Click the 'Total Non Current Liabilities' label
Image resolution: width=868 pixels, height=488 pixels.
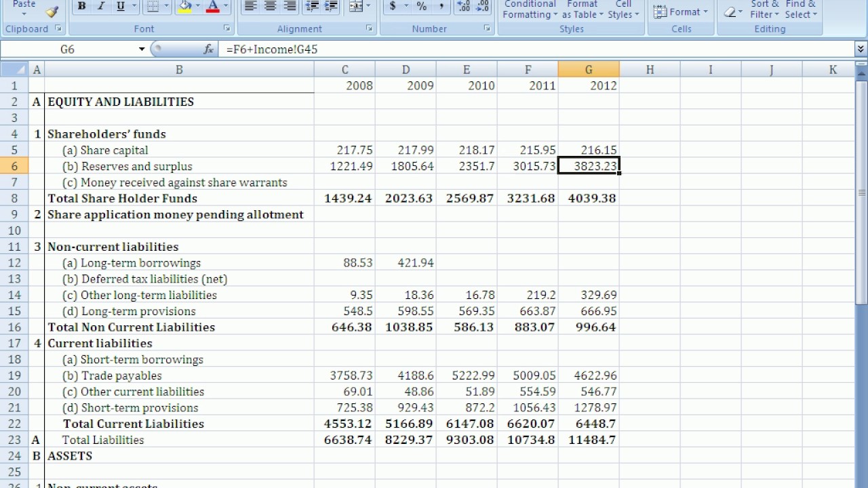pos(131,327)
